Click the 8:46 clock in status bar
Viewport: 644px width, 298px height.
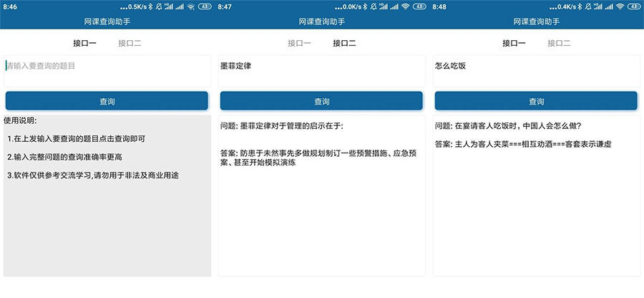10,6
